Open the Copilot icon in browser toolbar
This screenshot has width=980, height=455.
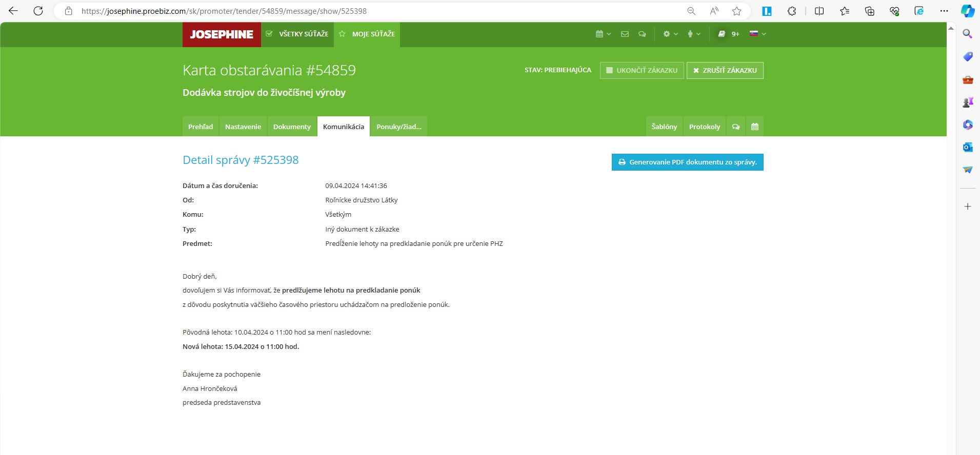click(x=967, y=11)
